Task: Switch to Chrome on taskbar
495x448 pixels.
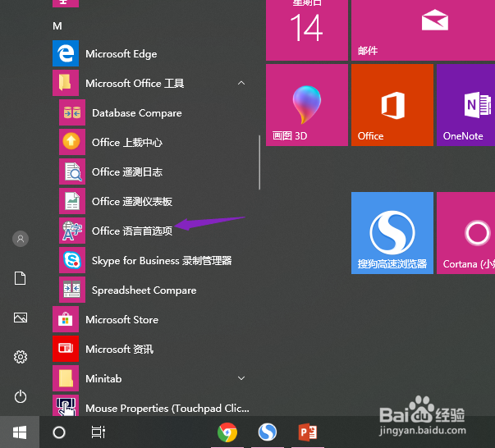Action: pyautogui.click(x=227, y=432)
